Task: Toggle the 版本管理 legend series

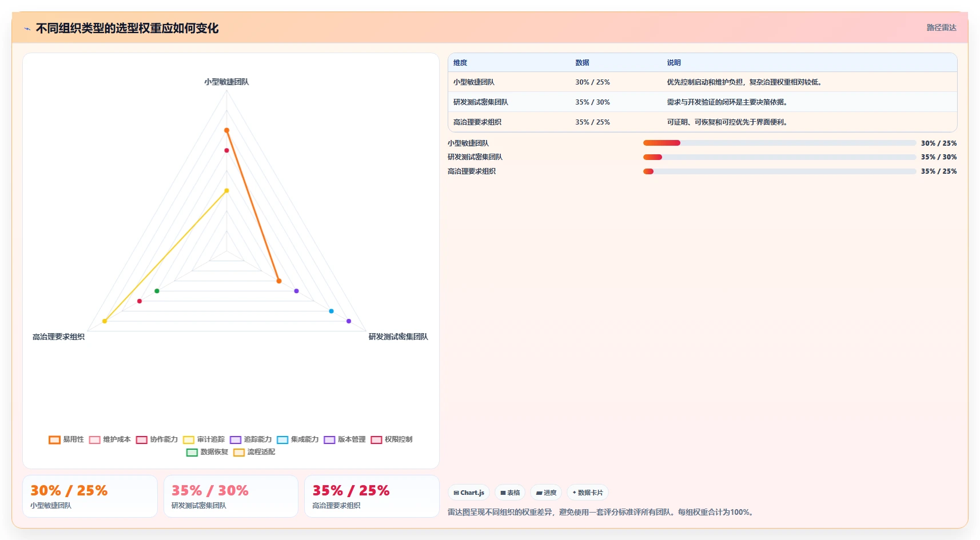Action: click(x=344, y=439)
